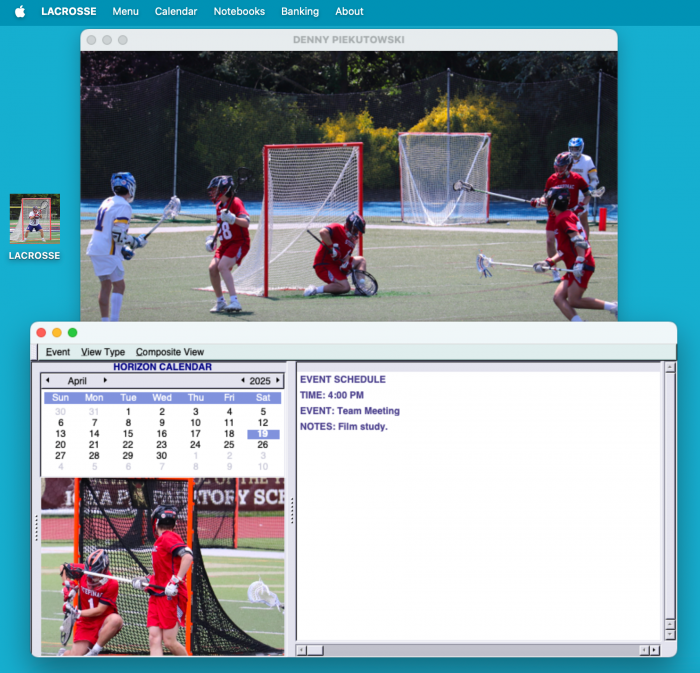This screenshot has height=673, width=700.
Task: Select April 8 in the calendar
Action: (128, 423)
